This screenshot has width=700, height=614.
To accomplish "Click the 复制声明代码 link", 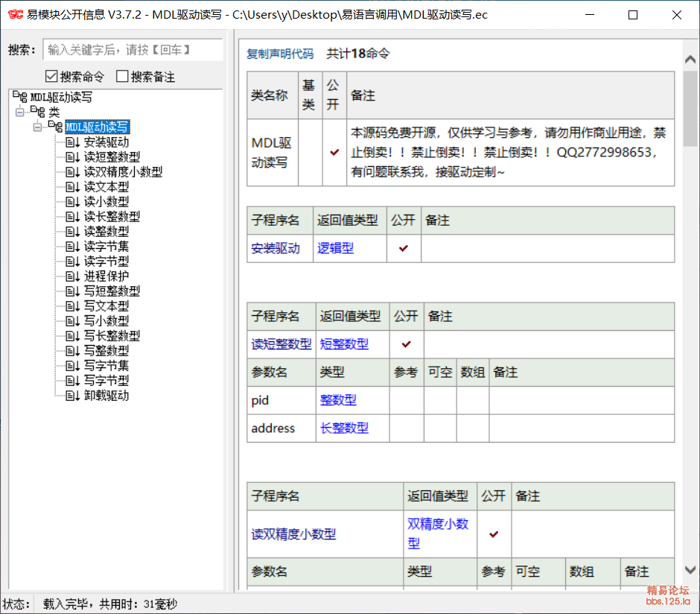I will click(280, 54).
